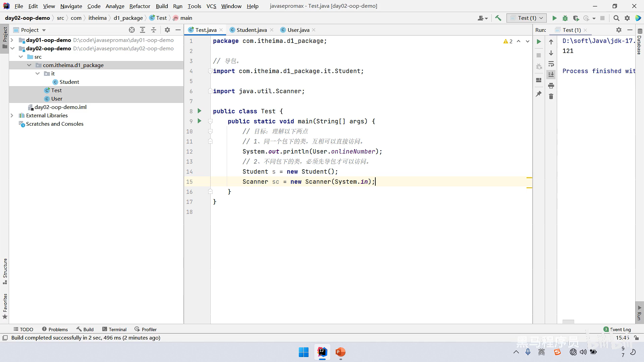The image size is (644, 362).
Task: Switch to the Student.java editor tab
Action: 252,30
